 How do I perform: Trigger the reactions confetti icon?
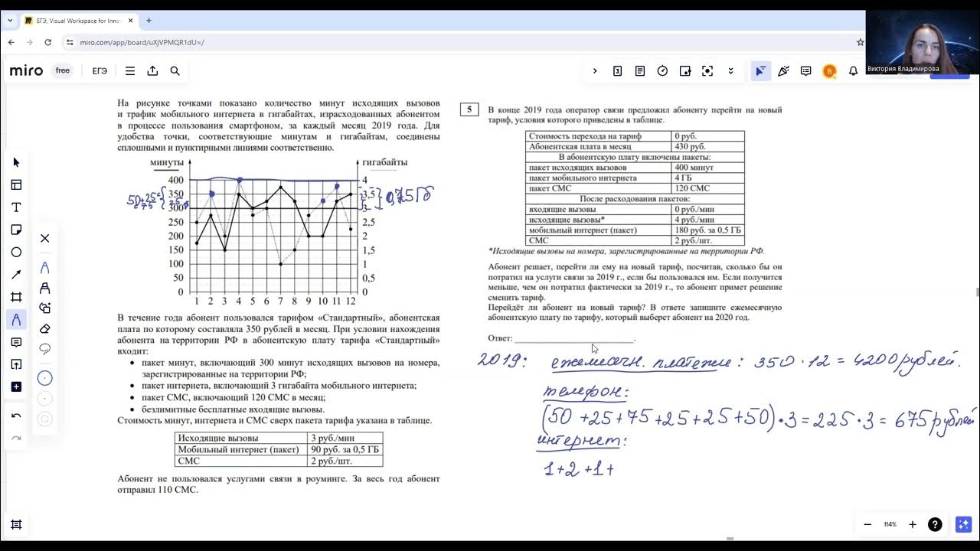point(783,71)
